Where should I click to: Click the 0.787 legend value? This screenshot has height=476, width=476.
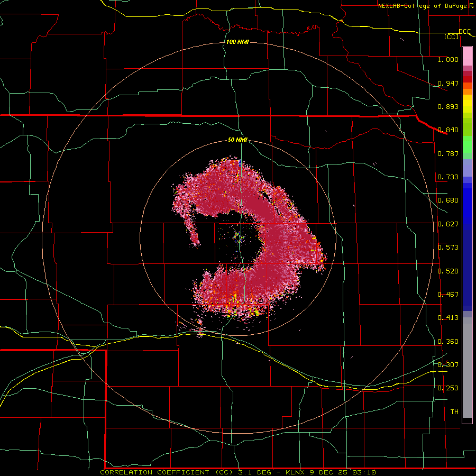448,153
